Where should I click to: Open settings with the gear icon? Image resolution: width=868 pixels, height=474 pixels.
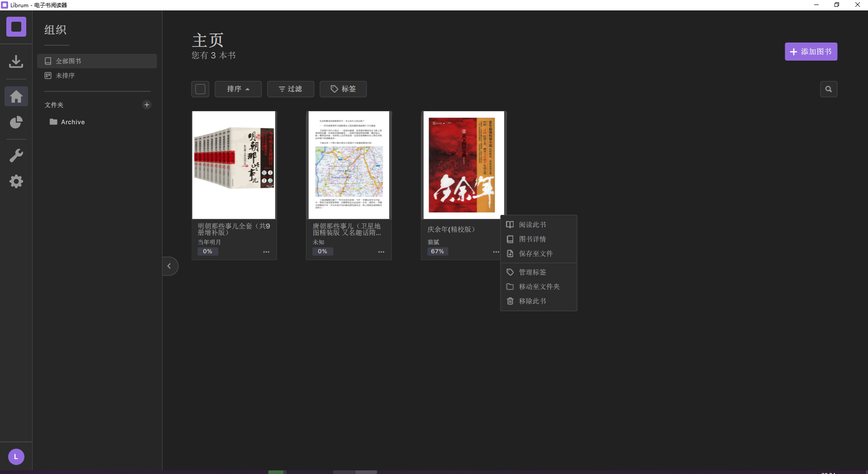pyautogui.click(x=16, y=181)
